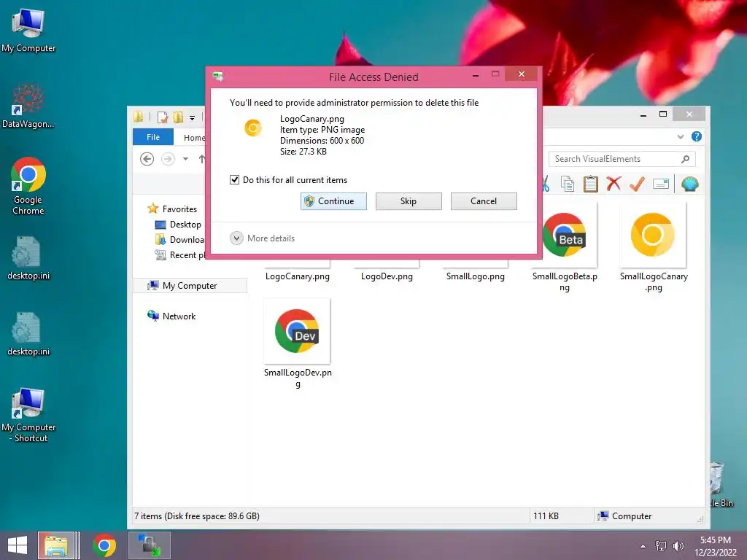747x560 pixels.
Task: Select the lower desktop.ini desktop file
Action: point(28,334)
